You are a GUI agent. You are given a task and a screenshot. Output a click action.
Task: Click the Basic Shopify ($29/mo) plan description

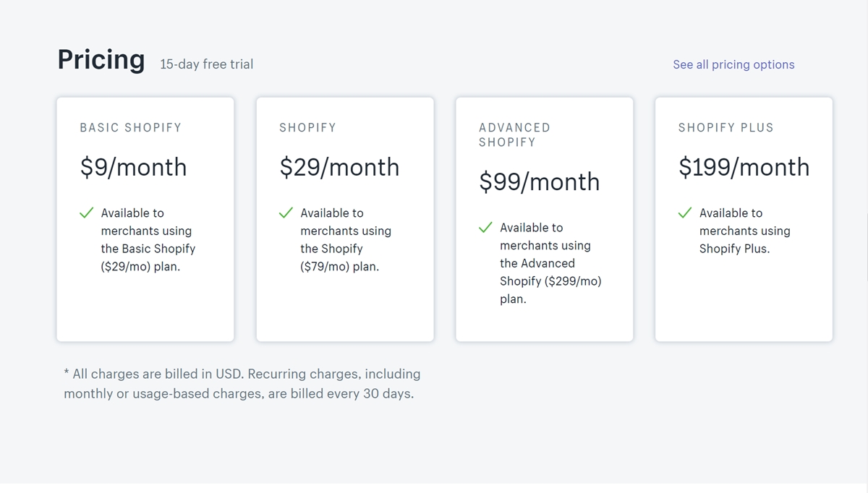point(148,239)
